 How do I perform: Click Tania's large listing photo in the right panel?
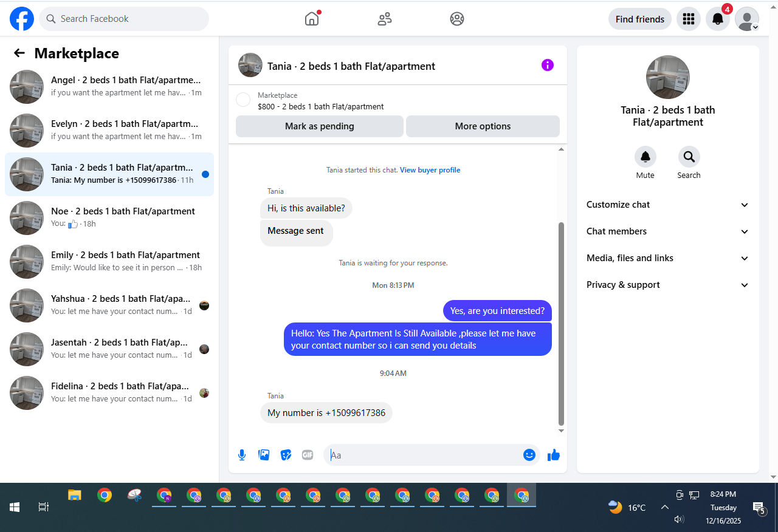668,77
